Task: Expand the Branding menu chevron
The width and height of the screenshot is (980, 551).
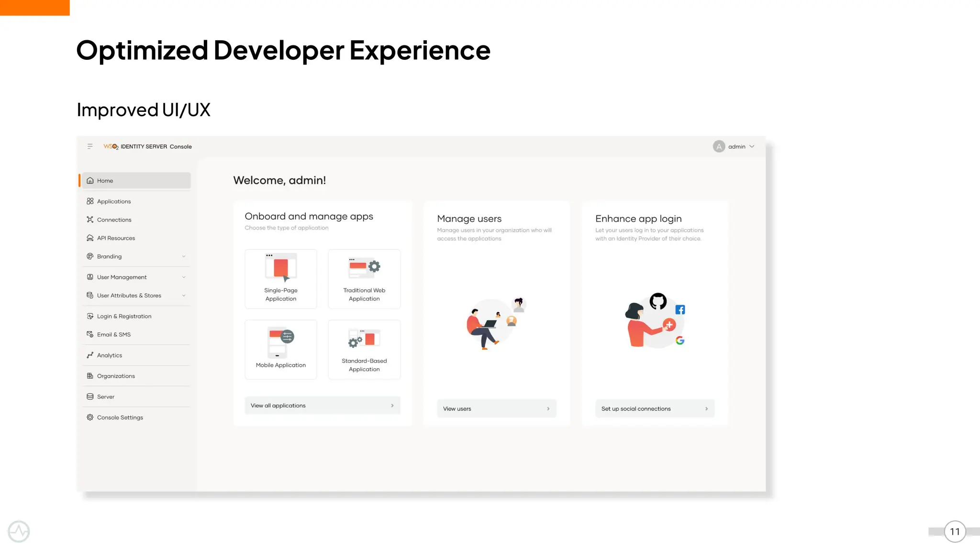Action: (x=184, y=256)
